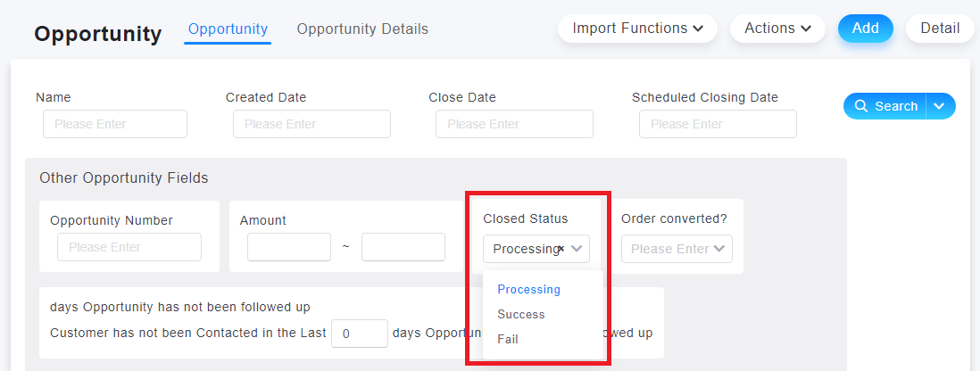Open the Search button's dropdown arrow
Screen dimensions: 980x371
(939, 106)
